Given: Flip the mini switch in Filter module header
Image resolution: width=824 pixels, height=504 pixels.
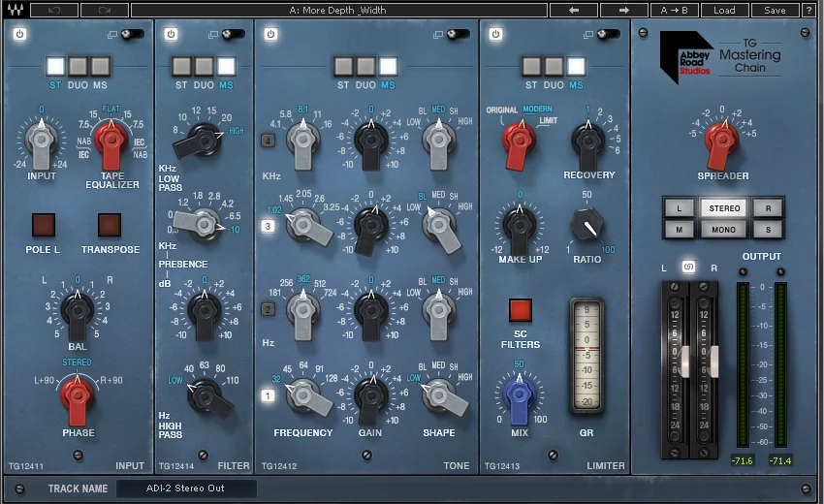Looking at the screenshot, I should 233,34.
